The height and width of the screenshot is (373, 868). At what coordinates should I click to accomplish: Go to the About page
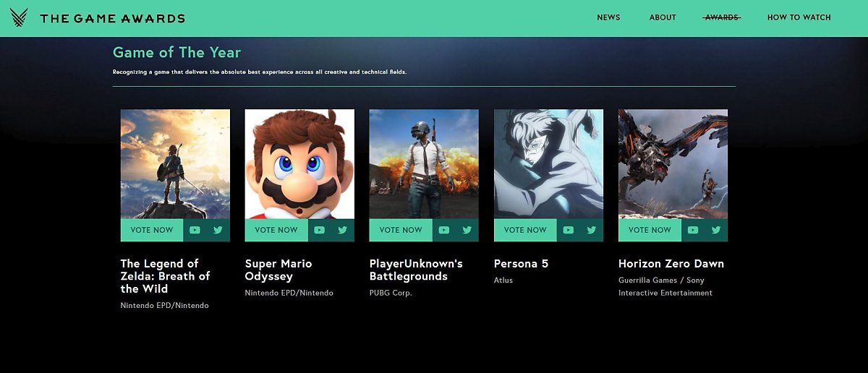tap(663, 17)
